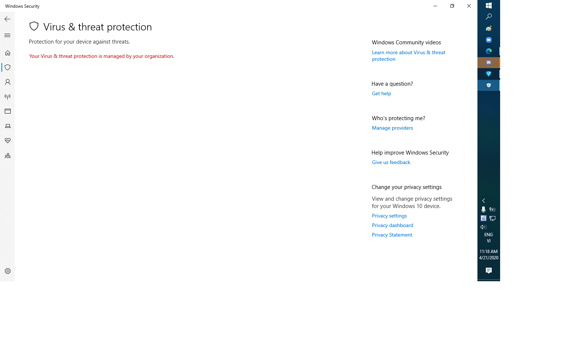
Task: Click the Help improve Windows Security heading
Action: tap(410, 153)
